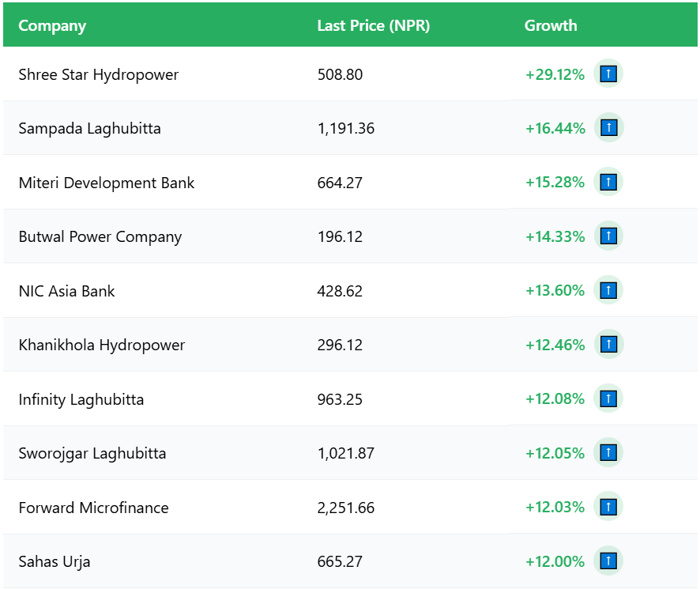Click the up arrow icon for NIC Asia Bank
Image resolution: width=700 pixels, height=589 pixels.
click(608, 290)
